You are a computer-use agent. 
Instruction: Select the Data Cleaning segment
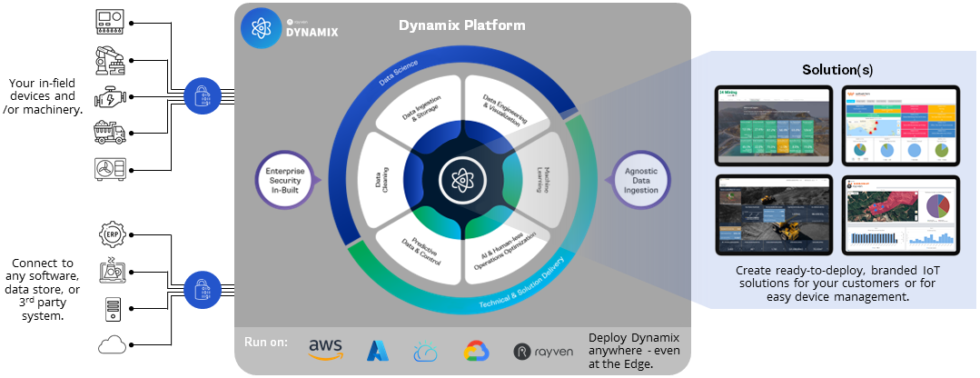[382, 180]
